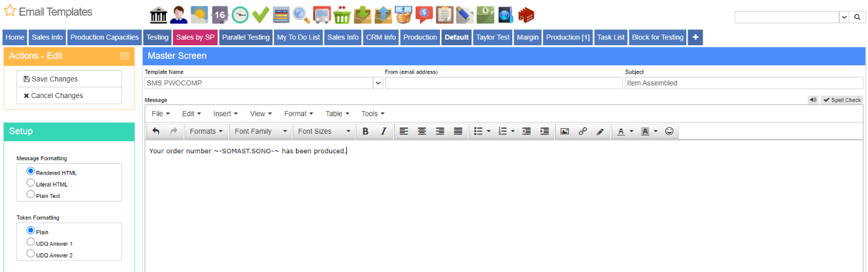Run Spell Check
The width and height of the screenshot is (868, 272).
842,100
